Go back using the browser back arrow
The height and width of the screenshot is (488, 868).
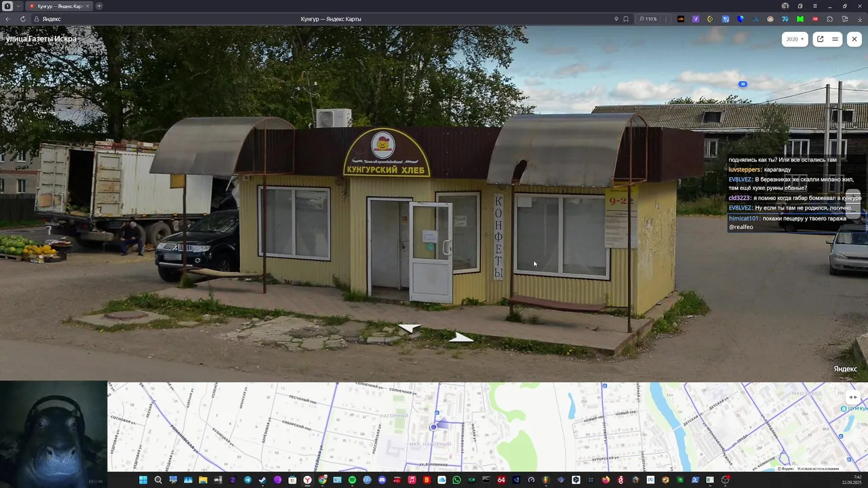pos(8,19)
